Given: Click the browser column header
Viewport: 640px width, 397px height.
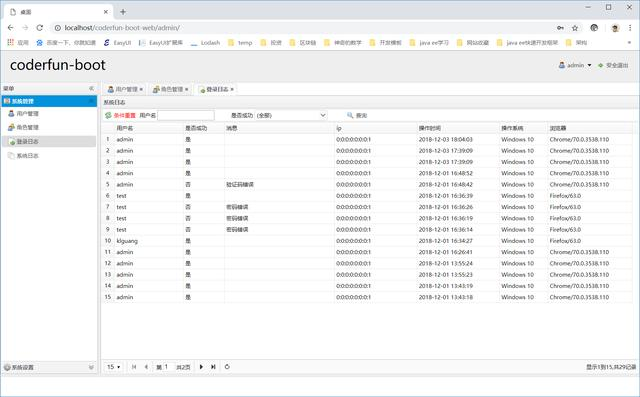Looking at the screenshot, I should click(589, 128).
